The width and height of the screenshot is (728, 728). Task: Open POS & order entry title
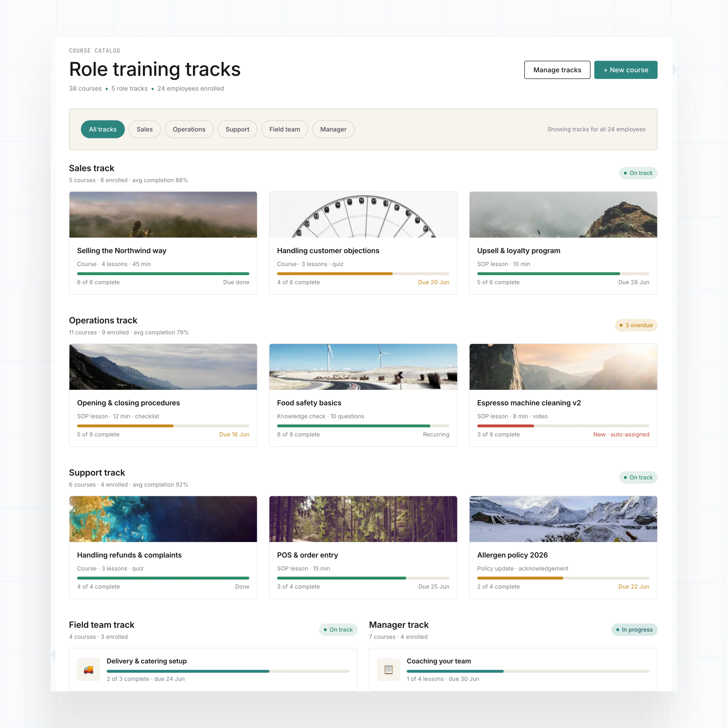[307, 555]
